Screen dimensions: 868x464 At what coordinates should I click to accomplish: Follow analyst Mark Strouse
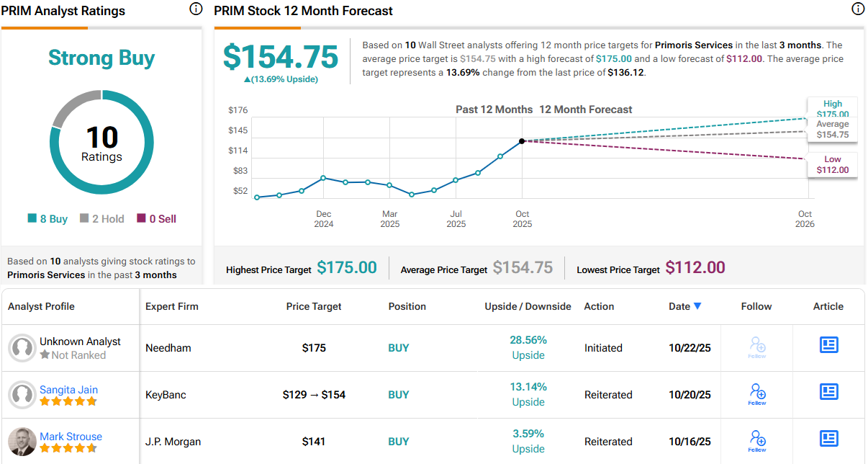pos(757,441)
